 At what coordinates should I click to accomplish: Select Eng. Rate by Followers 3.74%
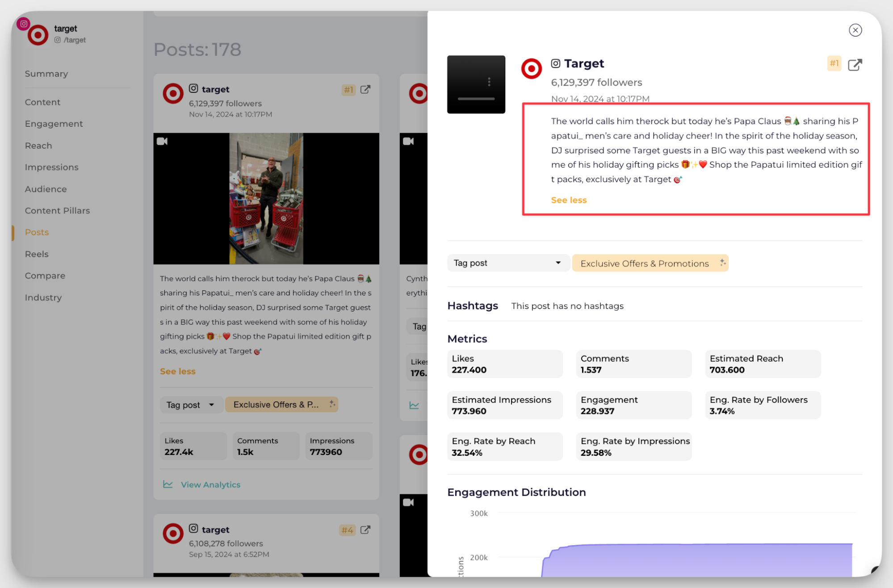(x=763, y=405)
